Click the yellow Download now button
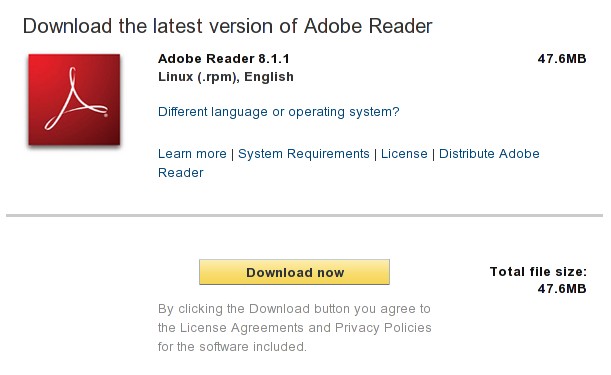The width and height of the screenshot is (611, 375). [294, 272]
